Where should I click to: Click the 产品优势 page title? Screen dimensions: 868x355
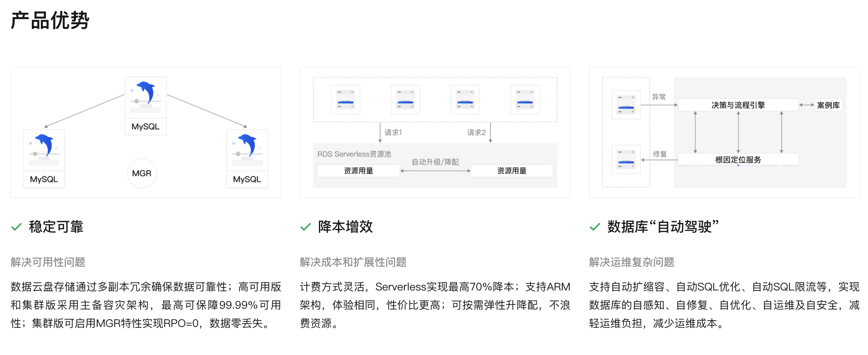[x=50, y=20]
